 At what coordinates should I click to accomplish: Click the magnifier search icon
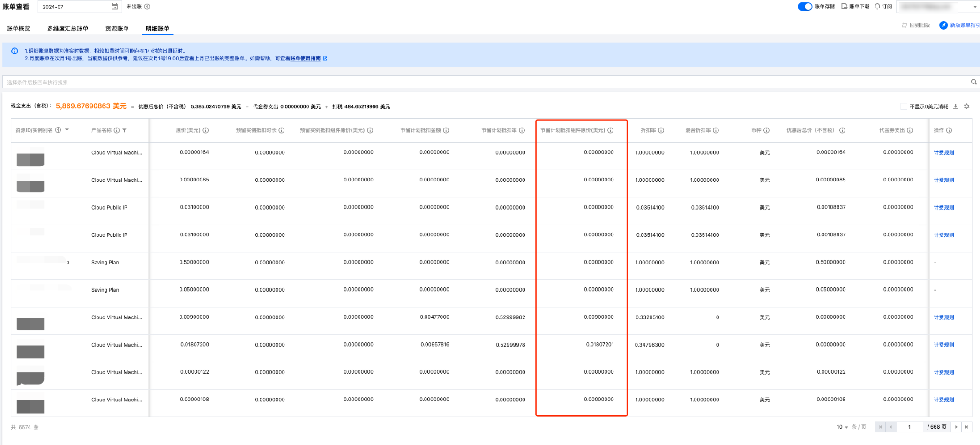tap(974, 82)
